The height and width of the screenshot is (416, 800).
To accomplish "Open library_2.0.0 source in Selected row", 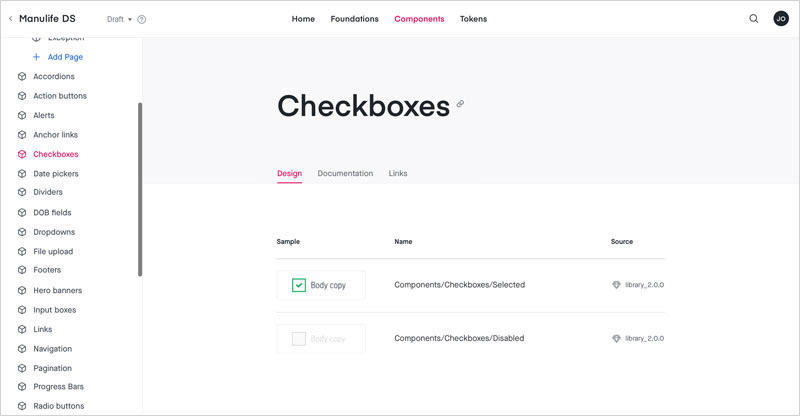I will coord(644,285).
